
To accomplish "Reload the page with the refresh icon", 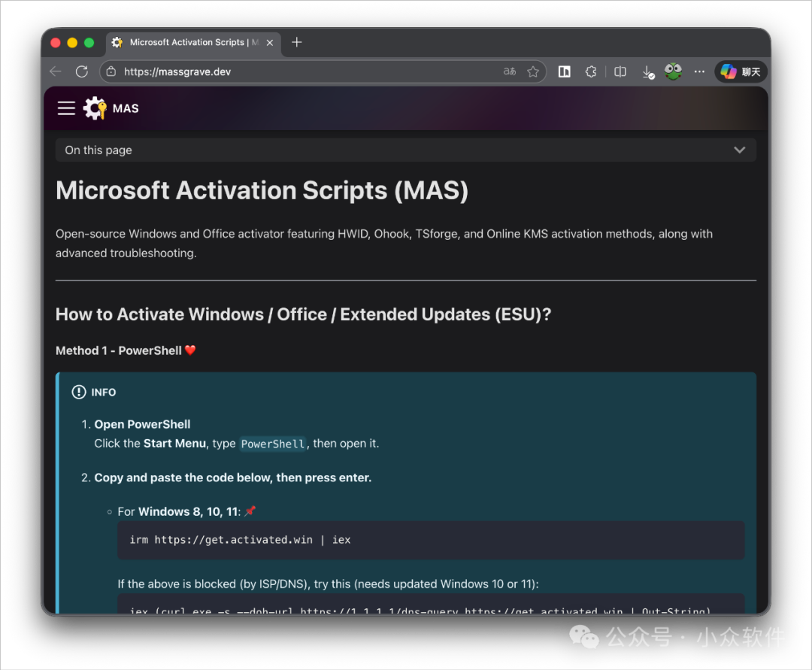I will pos(82,71).
